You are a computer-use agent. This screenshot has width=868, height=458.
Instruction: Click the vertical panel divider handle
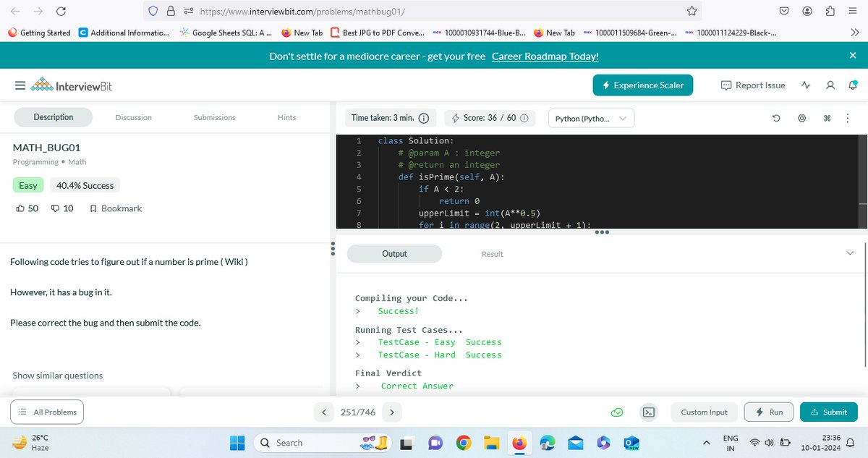click(333, 248)
